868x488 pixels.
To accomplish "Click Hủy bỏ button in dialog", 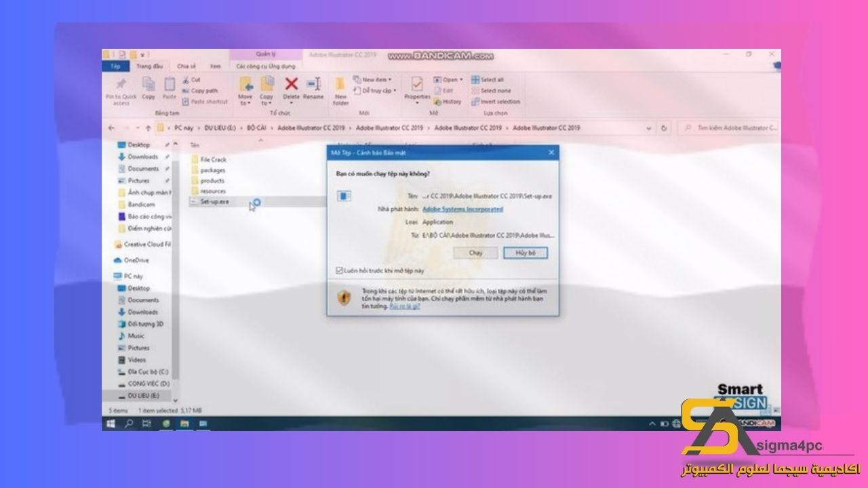I will point(525,252).
